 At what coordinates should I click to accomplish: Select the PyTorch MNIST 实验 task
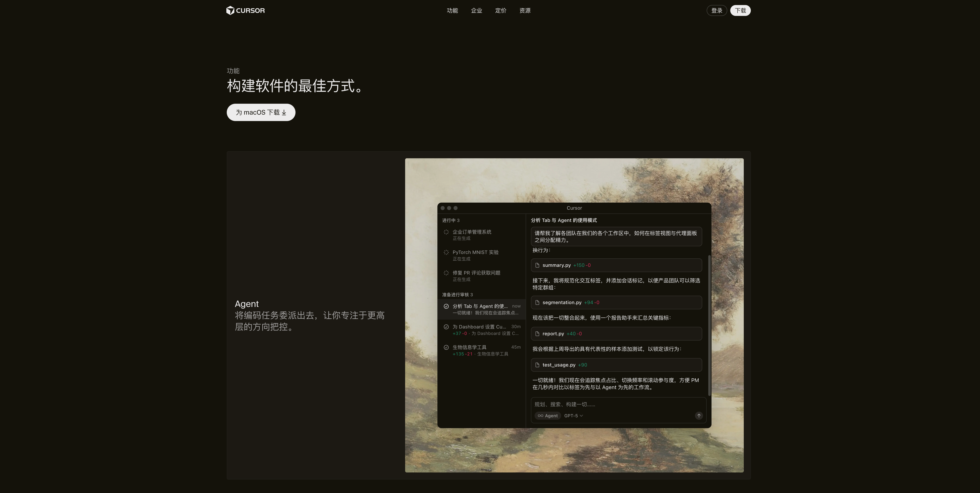(475, 252)
